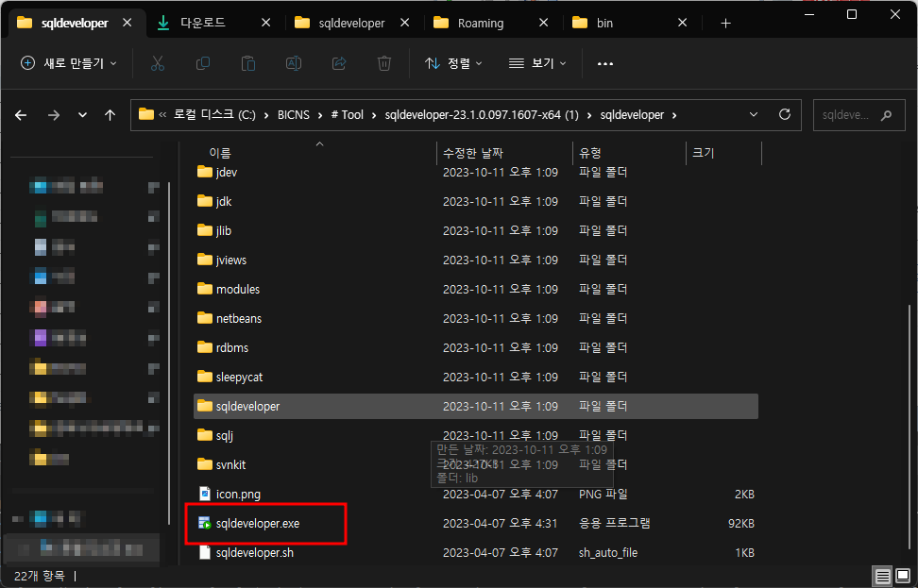Close the Roaming tab

543,23
